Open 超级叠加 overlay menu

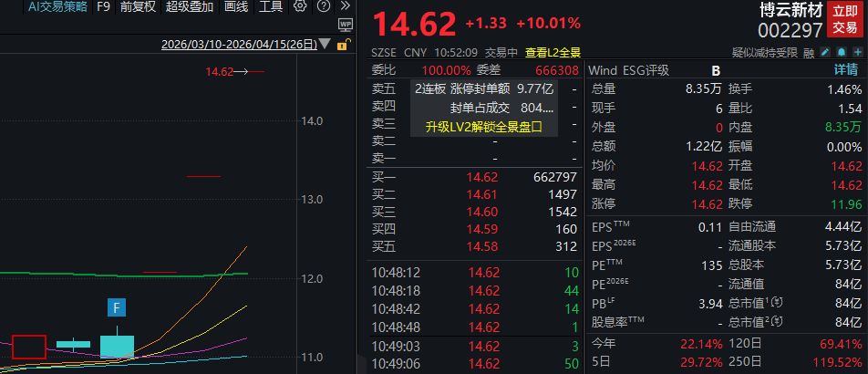pyautogui.click(x=190, y=6)
